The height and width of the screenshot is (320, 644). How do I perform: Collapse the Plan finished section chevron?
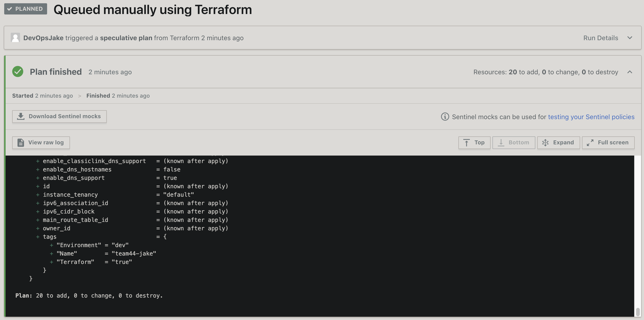630,72
